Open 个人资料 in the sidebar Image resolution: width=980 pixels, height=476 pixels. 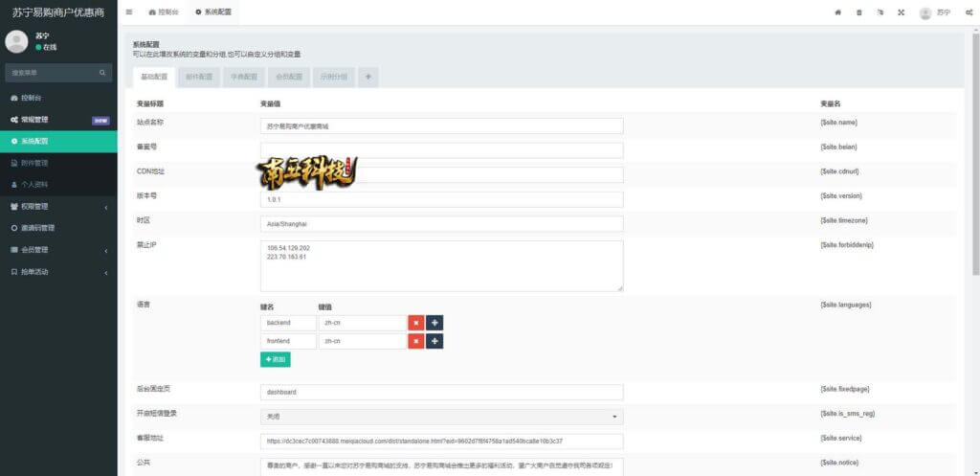[x=58, y=185]
